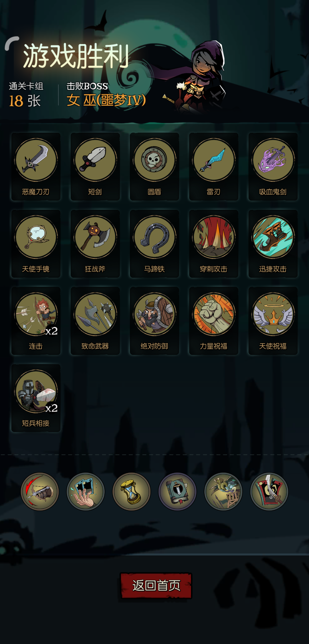Tap the 力量祝福 fist card
The width and height of the screenshot is (309, 644).
coord(214,321)
